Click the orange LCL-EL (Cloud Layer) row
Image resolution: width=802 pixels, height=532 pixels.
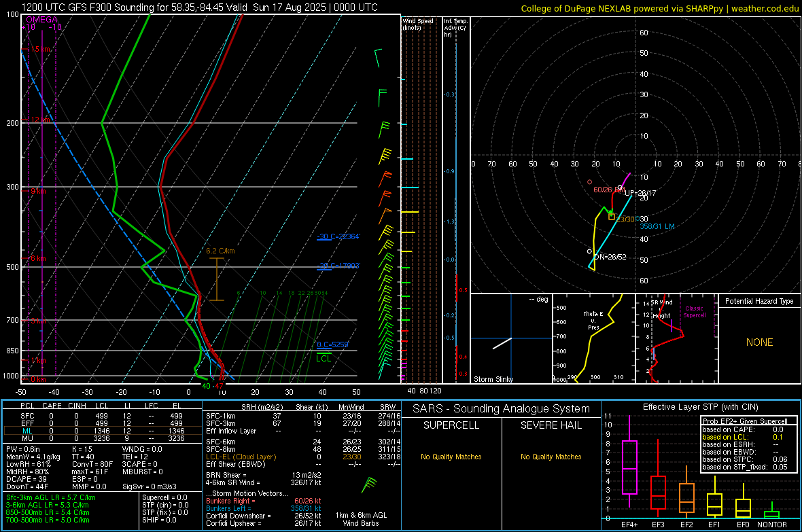[303, 457]
